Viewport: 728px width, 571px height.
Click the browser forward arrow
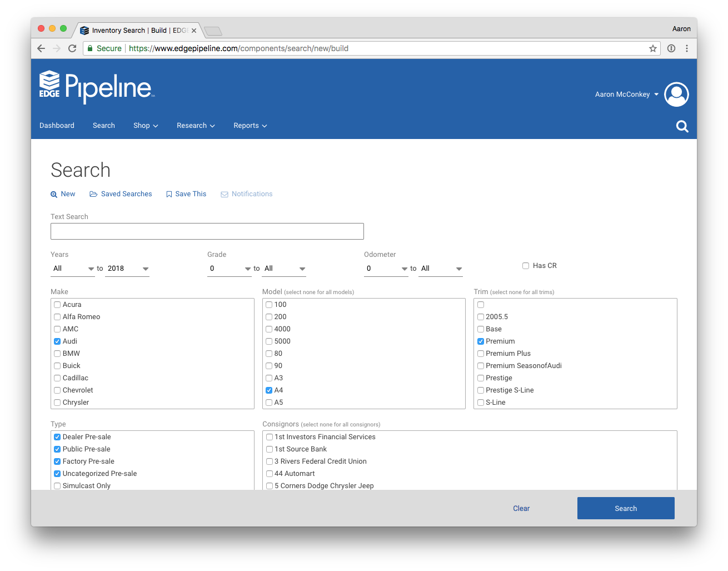point(57,48)
